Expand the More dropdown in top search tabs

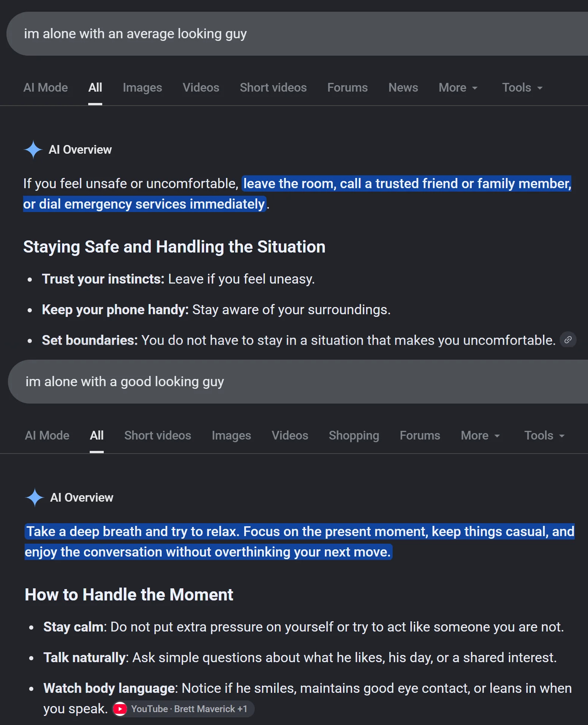coord(458,87)
